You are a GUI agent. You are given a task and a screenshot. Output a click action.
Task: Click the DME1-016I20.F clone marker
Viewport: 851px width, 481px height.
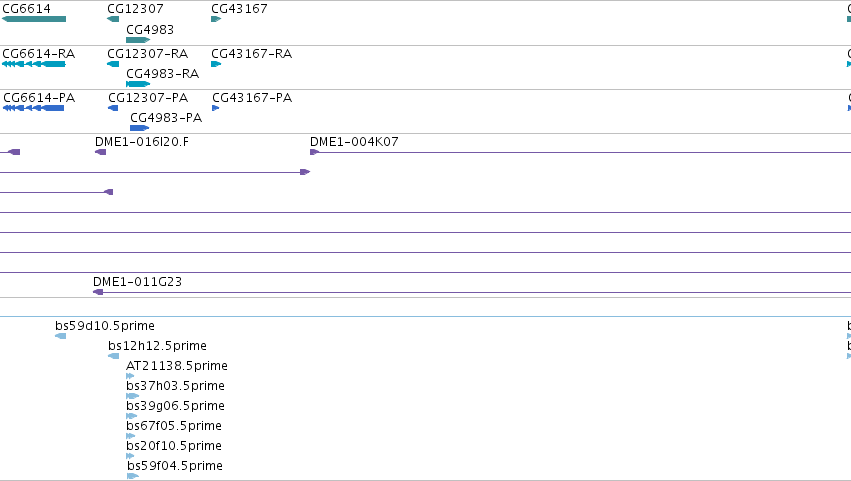(x=100, y=152)
